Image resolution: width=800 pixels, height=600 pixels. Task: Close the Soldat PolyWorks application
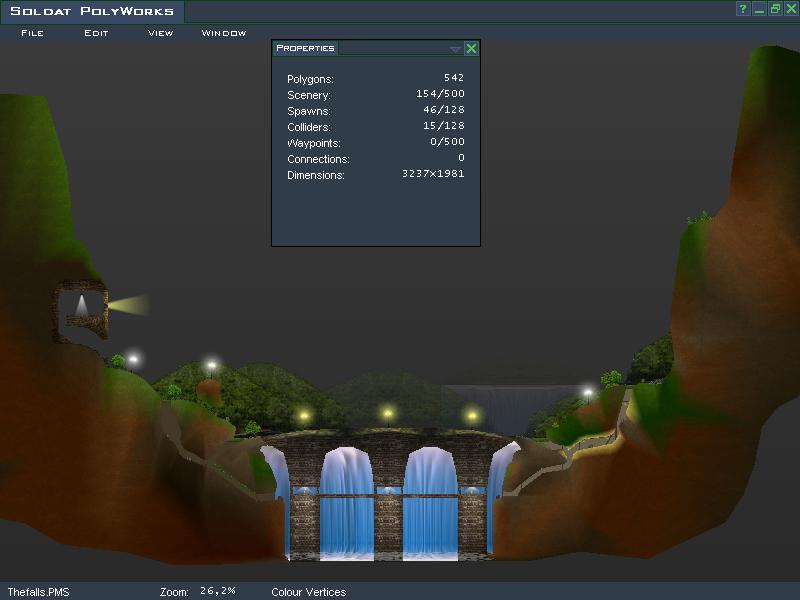pyautogui.click(x=791, y=9)
